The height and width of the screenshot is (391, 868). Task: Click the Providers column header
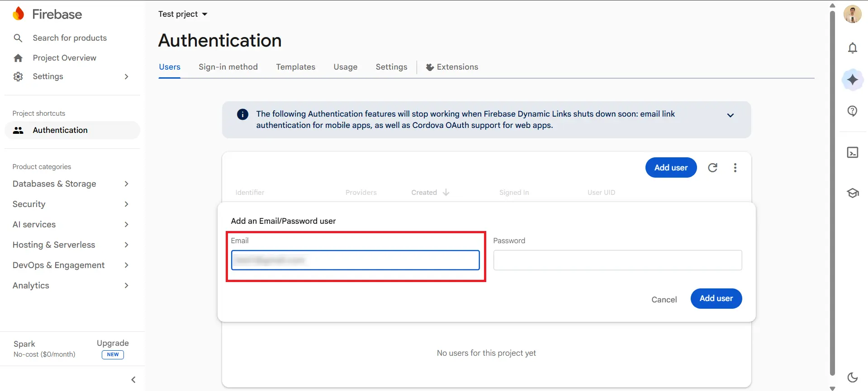[361, 193]
